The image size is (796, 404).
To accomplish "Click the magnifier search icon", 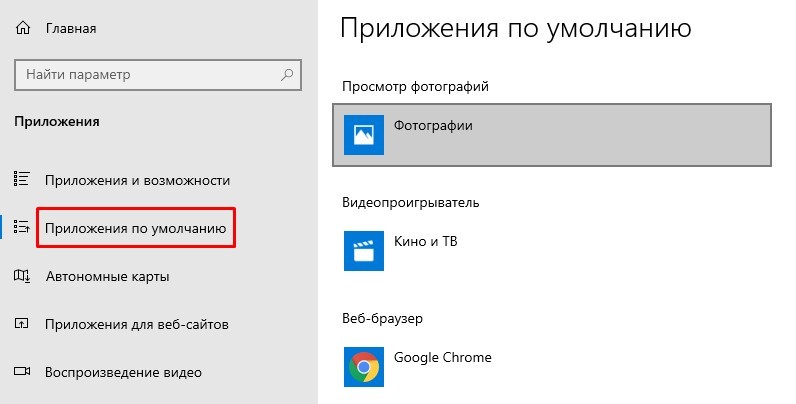I will [x=287, y=75].
